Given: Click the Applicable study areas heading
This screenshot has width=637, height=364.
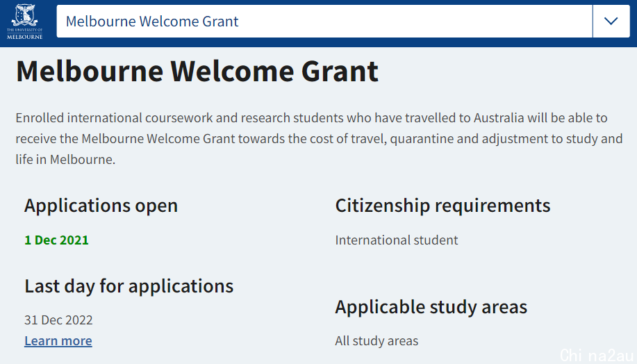Looking at the screenshot, I should (431, 307).
